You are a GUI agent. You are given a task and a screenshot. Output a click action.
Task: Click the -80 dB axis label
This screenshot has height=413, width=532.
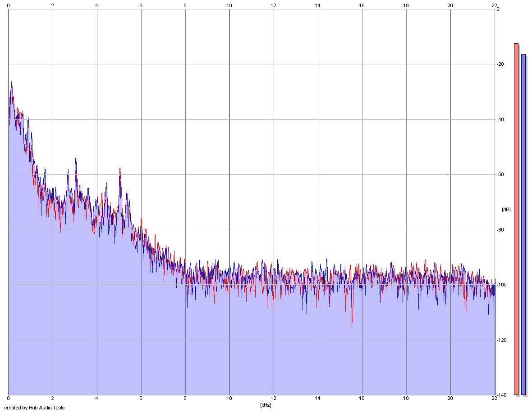(x=500, y=230)
